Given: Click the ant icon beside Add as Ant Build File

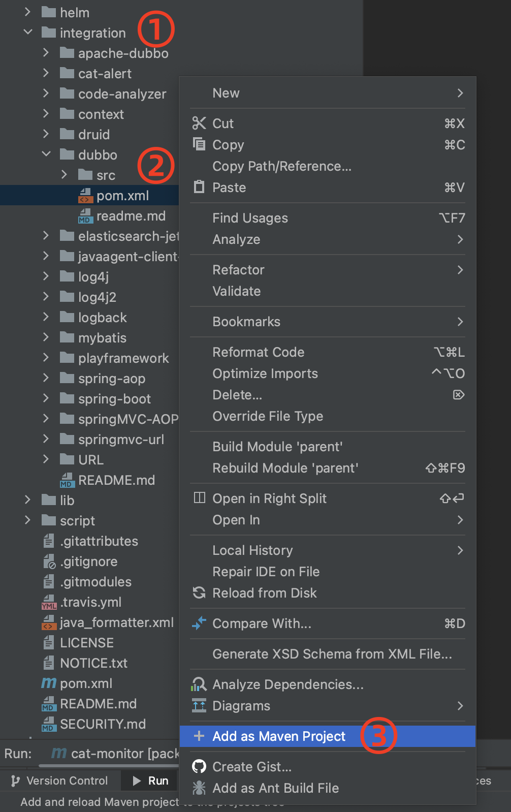Looking at the screenshot, I should click(x=199, y=788).
